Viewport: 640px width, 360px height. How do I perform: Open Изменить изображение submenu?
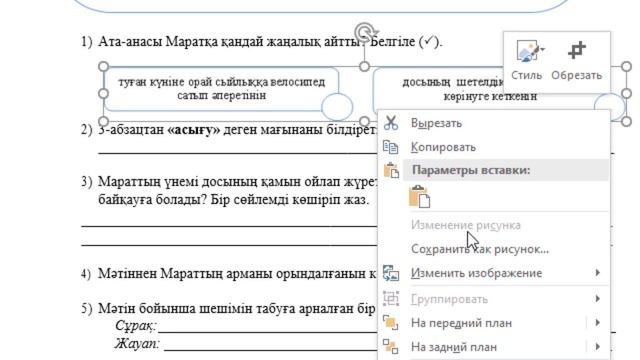tap(476, 273)
